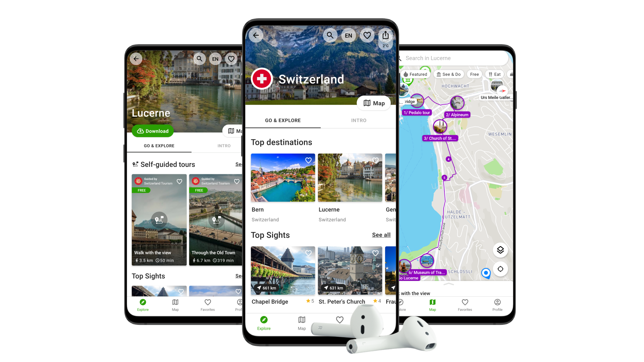Tap EN language selector on Switzerland screen

tap(348, 35)
